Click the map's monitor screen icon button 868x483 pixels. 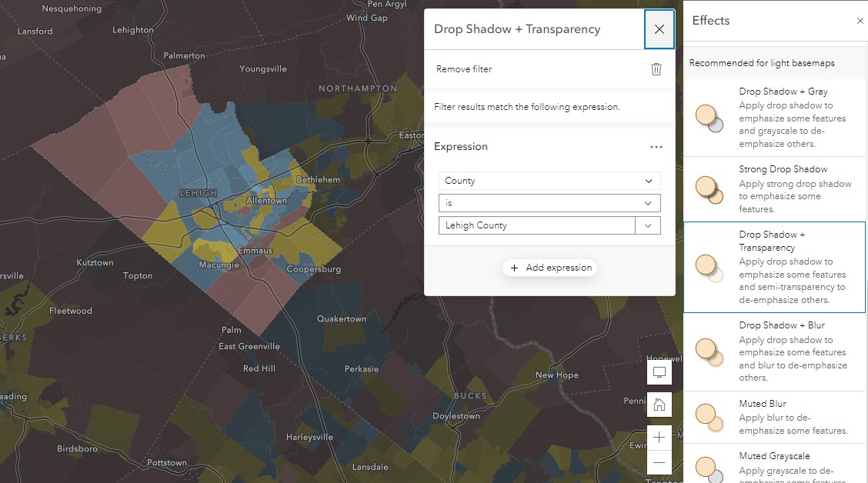[x=659, y=372]
